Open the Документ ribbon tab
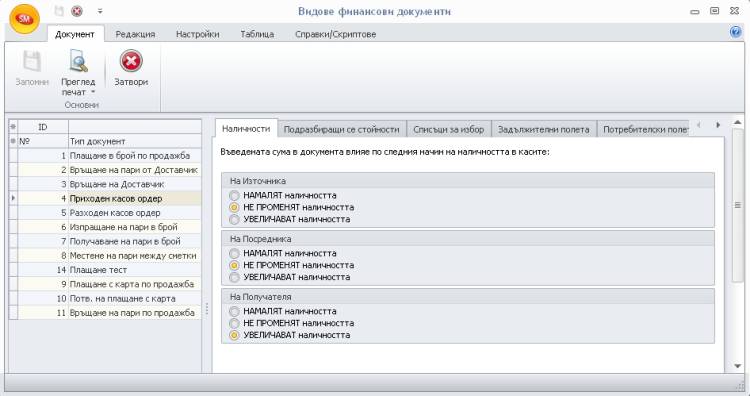The width and height of the screenshot is (750, 396). coord(75,34)
